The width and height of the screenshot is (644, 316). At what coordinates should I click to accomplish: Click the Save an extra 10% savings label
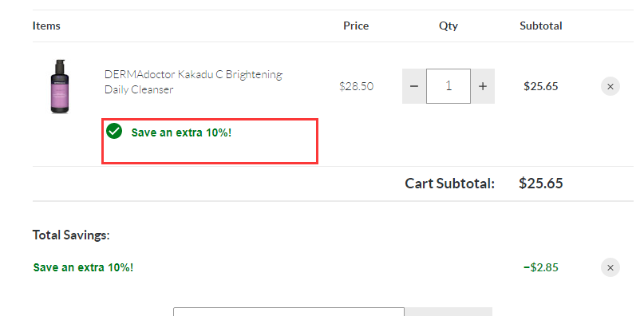click(83, 267)
